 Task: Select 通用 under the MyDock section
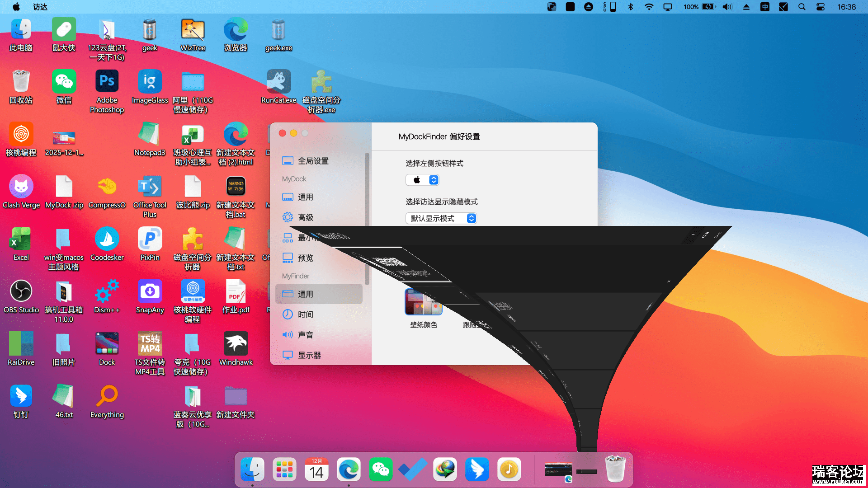(x=305, y=197)
